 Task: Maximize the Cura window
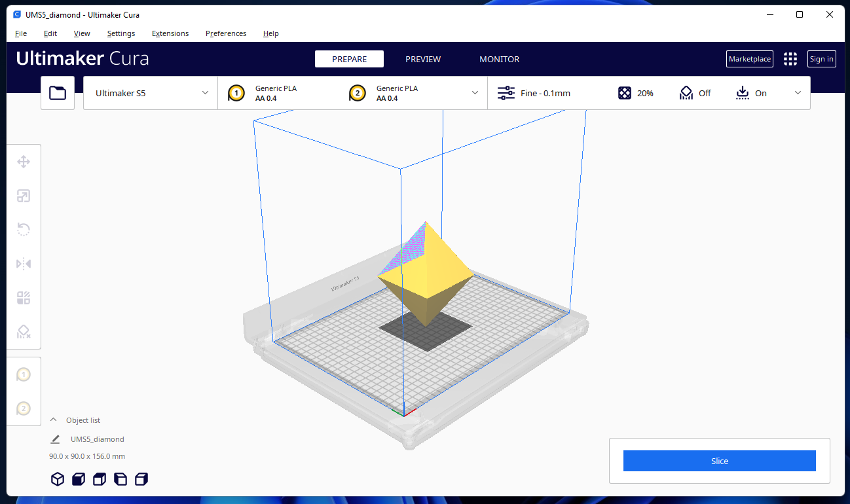pyautogui.click(x=800, y=14)
